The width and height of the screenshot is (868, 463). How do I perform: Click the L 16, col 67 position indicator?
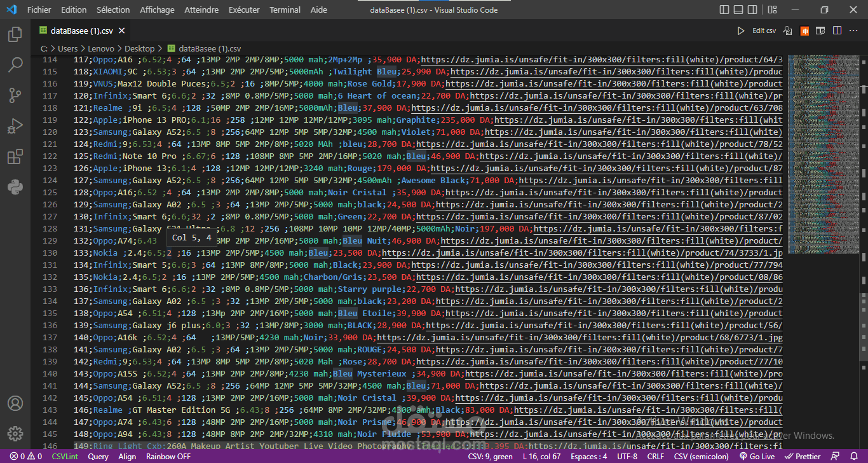coord(543,456)
